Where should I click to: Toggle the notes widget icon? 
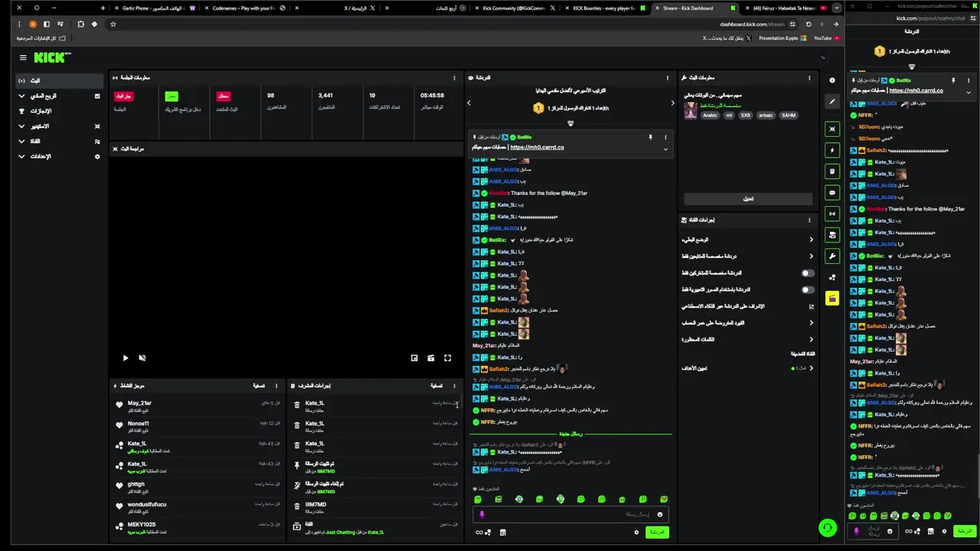(832, 171)
